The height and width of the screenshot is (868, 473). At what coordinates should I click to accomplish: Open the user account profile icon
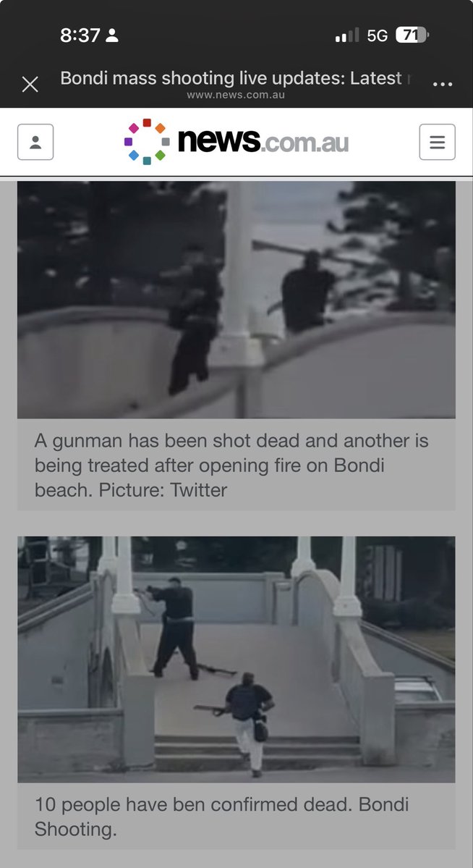tap(35, 143)
